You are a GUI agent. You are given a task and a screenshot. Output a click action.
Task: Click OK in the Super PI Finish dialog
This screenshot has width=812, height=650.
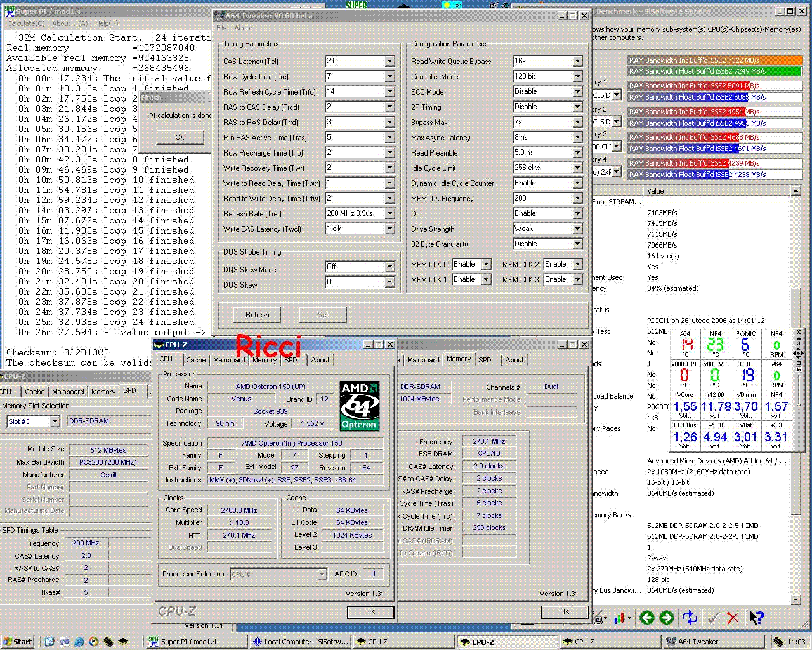180,137
